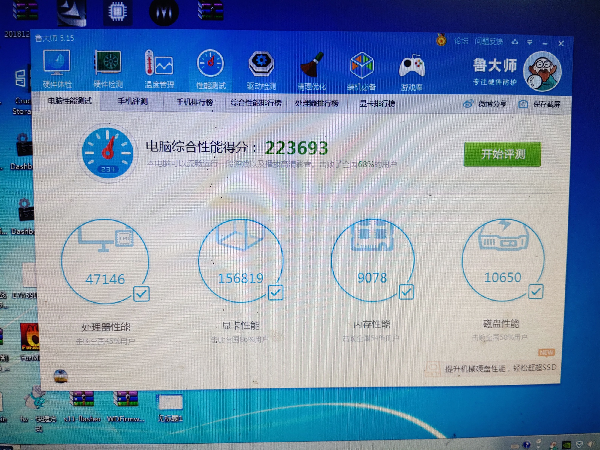Click the overall score value 223693
The height and width of the screenshot is (450, 600).
point(296,148)
